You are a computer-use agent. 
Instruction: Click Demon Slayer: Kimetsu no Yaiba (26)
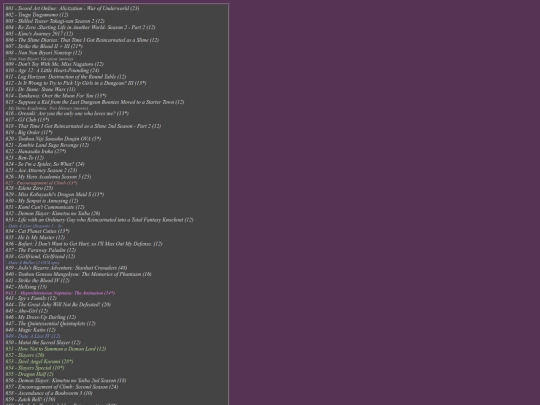[53, 213]
